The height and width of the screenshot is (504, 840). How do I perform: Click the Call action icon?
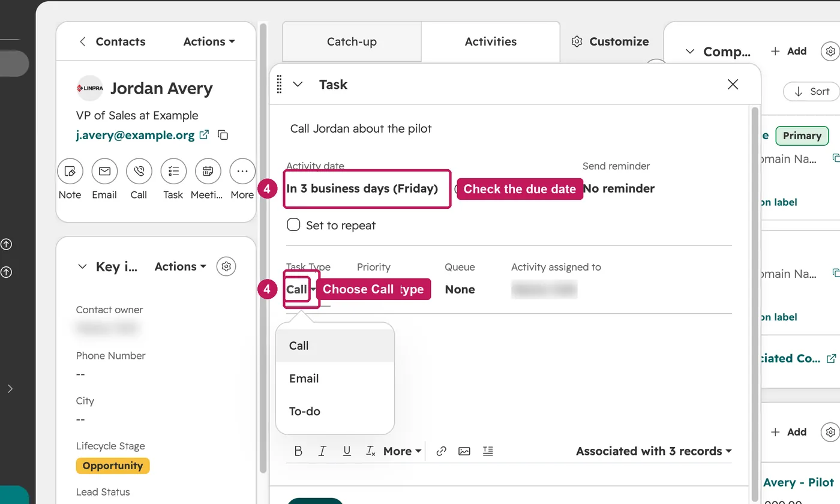139,172
